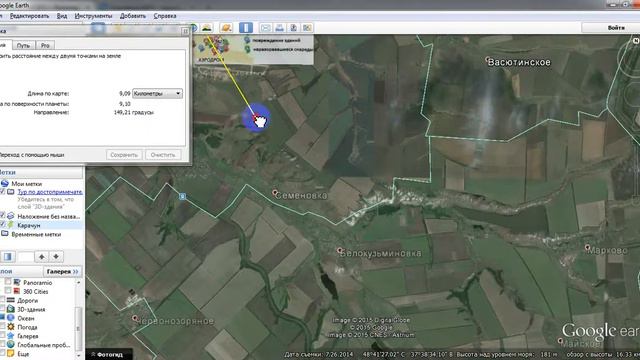
Task: Uncheck the tour по достопримечате checkbox
Action: pyautogui.click(x=2, y=191)
